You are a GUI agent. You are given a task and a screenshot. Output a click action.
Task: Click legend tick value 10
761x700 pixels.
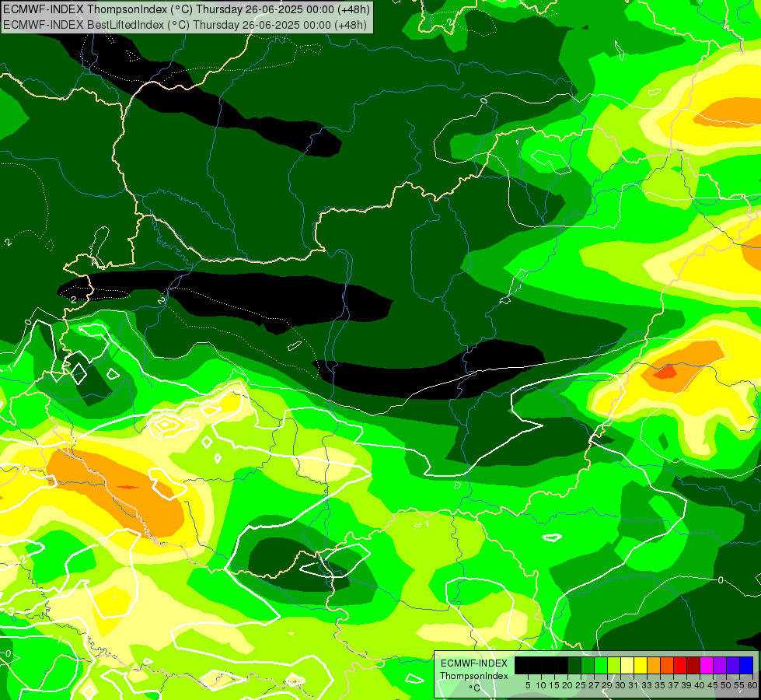click(x=541, y=685)
